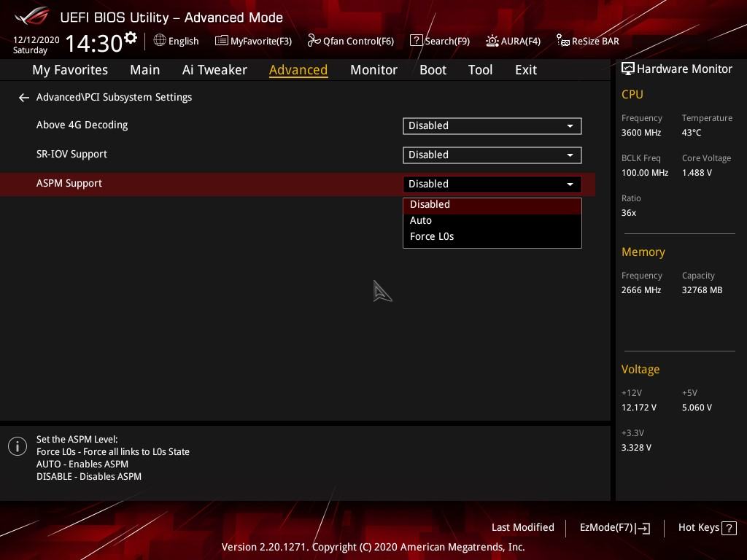Image resolution: width=747 pixels, height=560 pixels.
Task: Open the Above 4G Decoding dropdown
Action: point(492,126)
